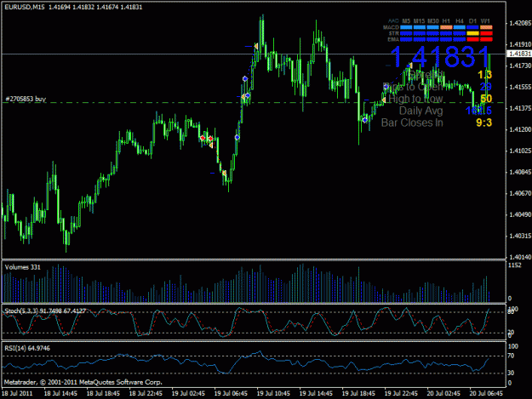Click the 19 Jul 06:45 time label
The image size is (532, 399).
[x=231, y=393]
